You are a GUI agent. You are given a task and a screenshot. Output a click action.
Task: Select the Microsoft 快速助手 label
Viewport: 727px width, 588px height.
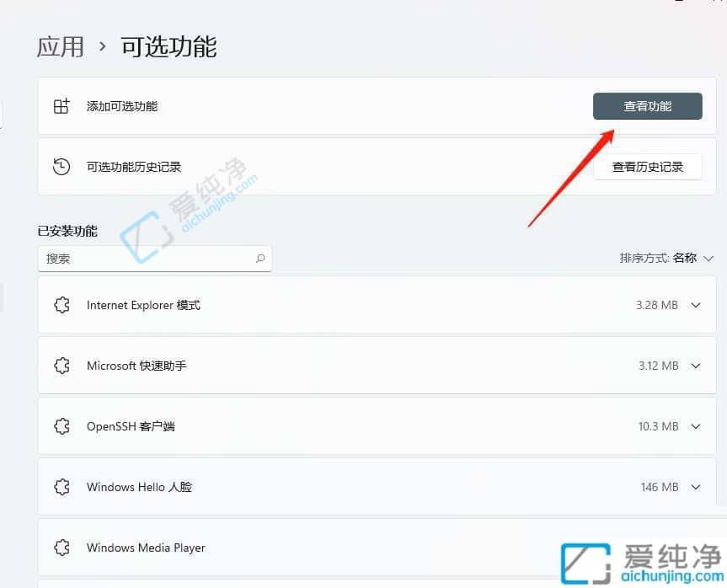tap(136, 366)
